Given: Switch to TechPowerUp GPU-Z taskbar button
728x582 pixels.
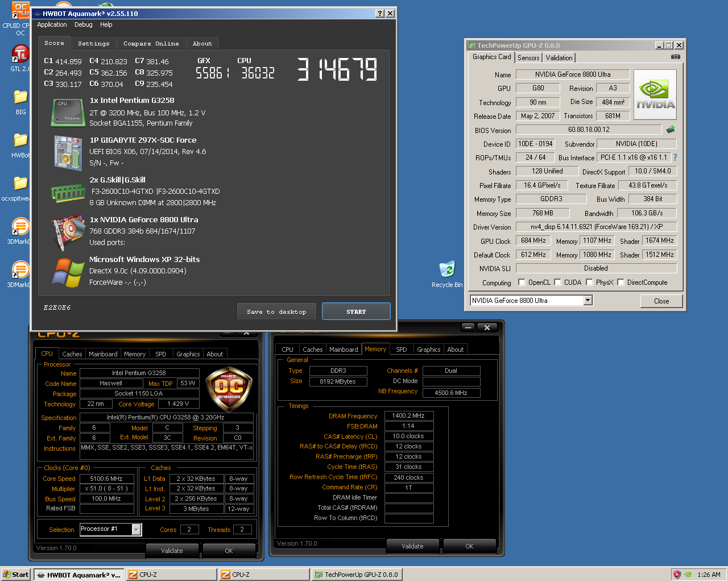Looking at the screenshot, I should pyautogui.click(x=357, y=575).
